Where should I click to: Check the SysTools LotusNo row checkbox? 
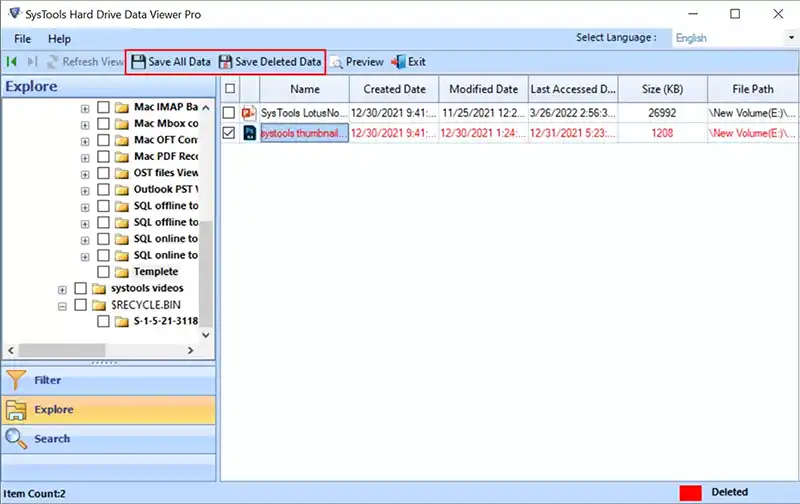229,113
